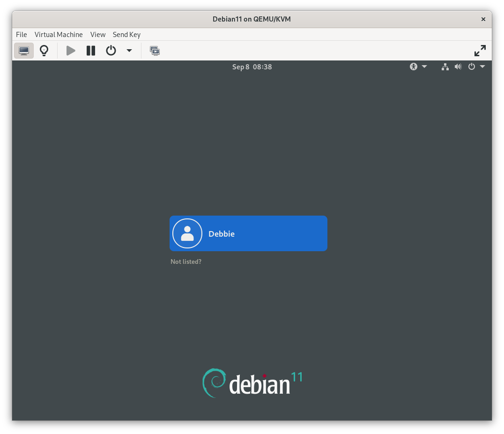This screenshot has height=434, width=504.
Task: Enter fullscreen with the expand arrows icon
Action: click(480, 51)
